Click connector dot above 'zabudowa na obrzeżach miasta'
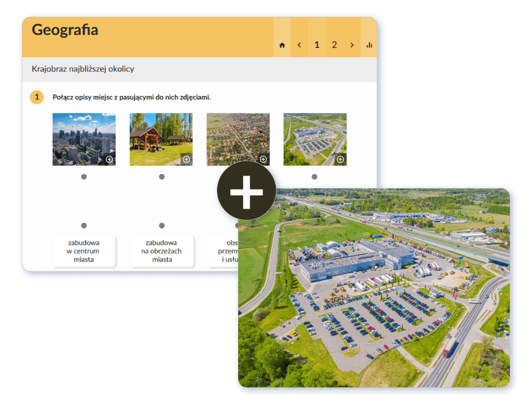 (162, 225)
